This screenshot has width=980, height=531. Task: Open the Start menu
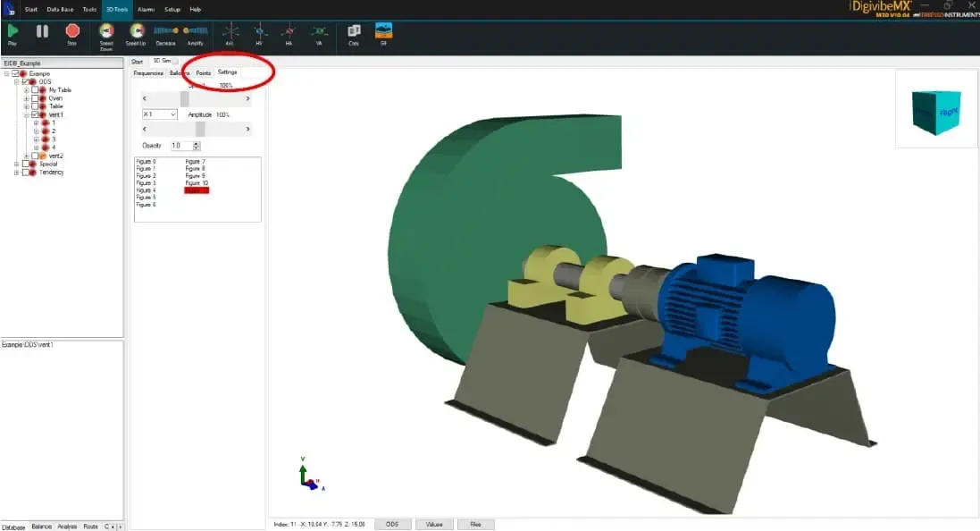click(30, 9)
